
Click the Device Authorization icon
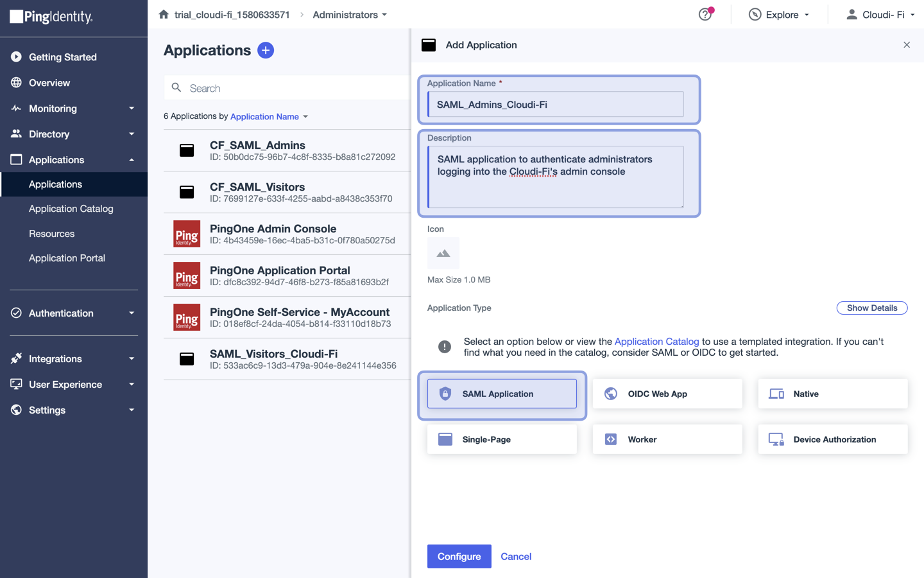coord(777,439)
